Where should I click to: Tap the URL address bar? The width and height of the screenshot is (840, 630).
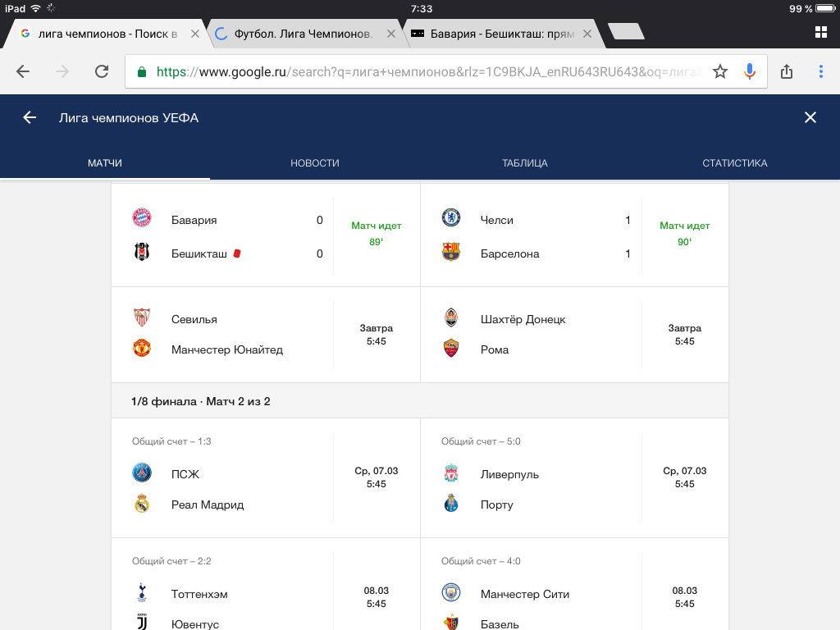pyautogui.click(x=427, y=71)
